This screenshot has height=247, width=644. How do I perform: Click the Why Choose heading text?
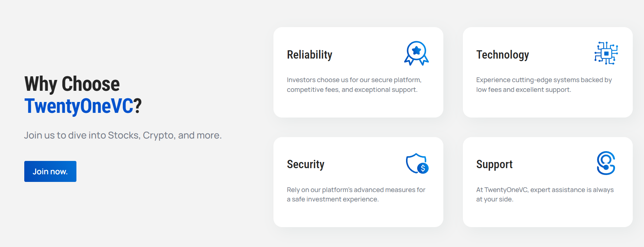tap(72, 84)
